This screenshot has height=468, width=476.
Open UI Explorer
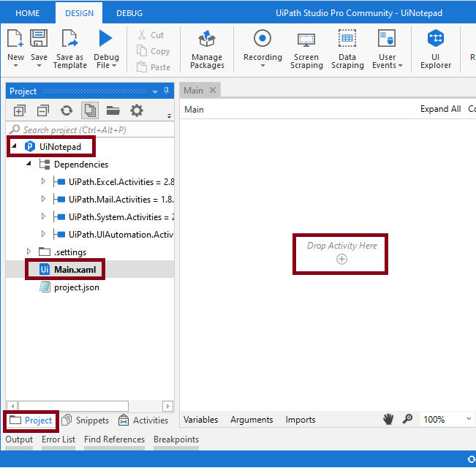(436, 49)
